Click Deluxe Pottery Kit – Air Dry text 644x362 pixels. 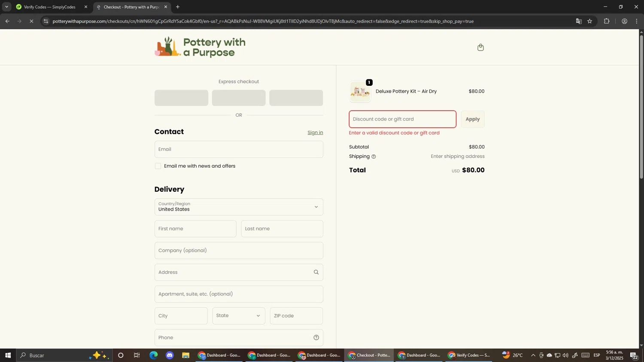406,91
